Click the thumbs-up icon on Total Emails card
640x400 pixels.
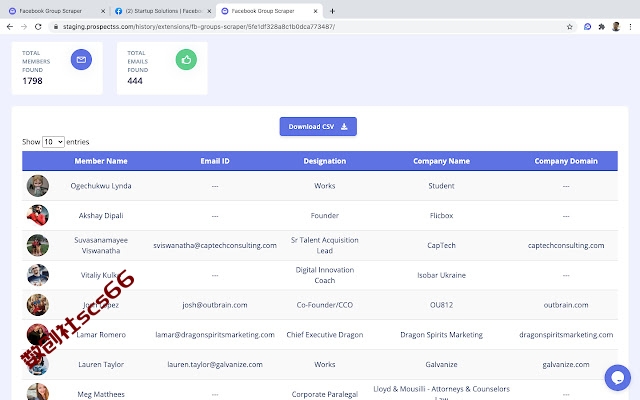(186, 60)
